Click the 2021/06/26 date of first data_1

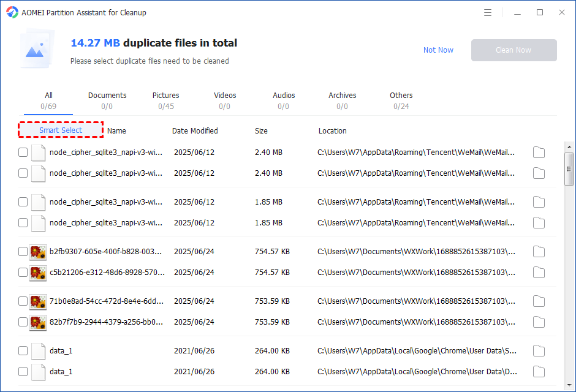coord(194,350)
